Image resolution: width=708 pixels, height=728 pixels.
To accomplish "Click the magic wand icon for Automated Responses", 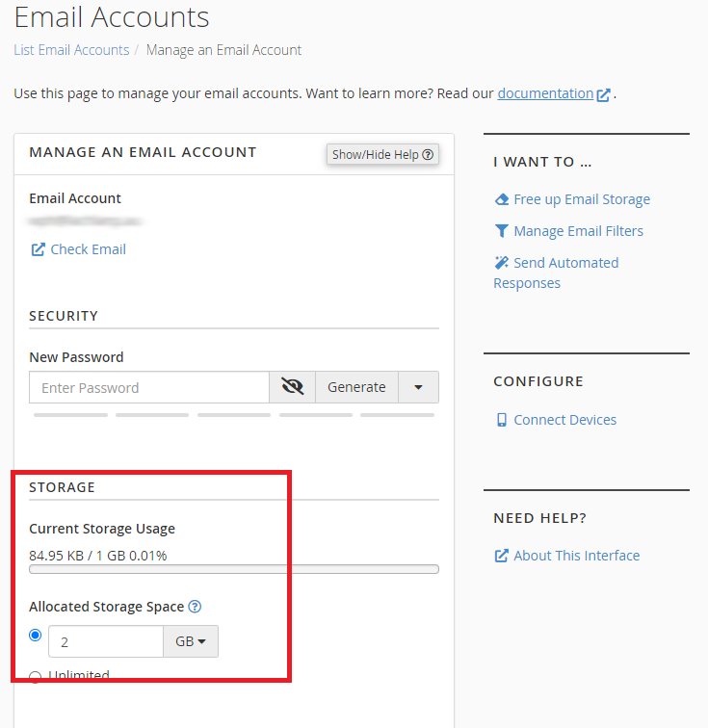I will click(x=501, y=263).
